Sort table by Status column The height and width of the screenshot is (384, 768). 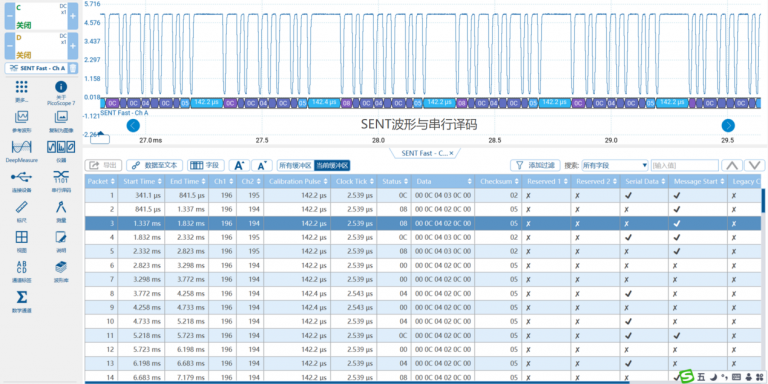pyautogui.click(x=395, y=181)
